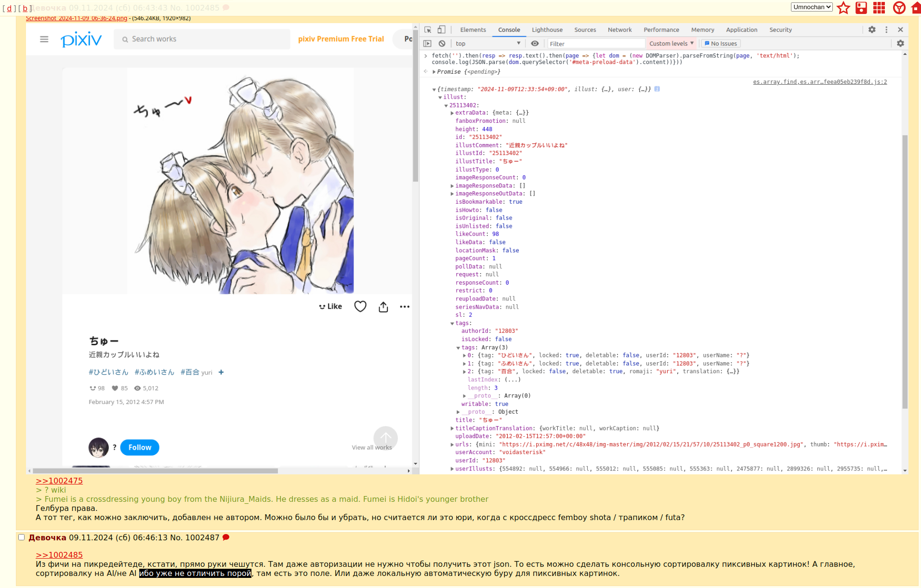Click the share icon below the artwork
Image resolution: width=921 pixels, height=588 pixels.
383,307
